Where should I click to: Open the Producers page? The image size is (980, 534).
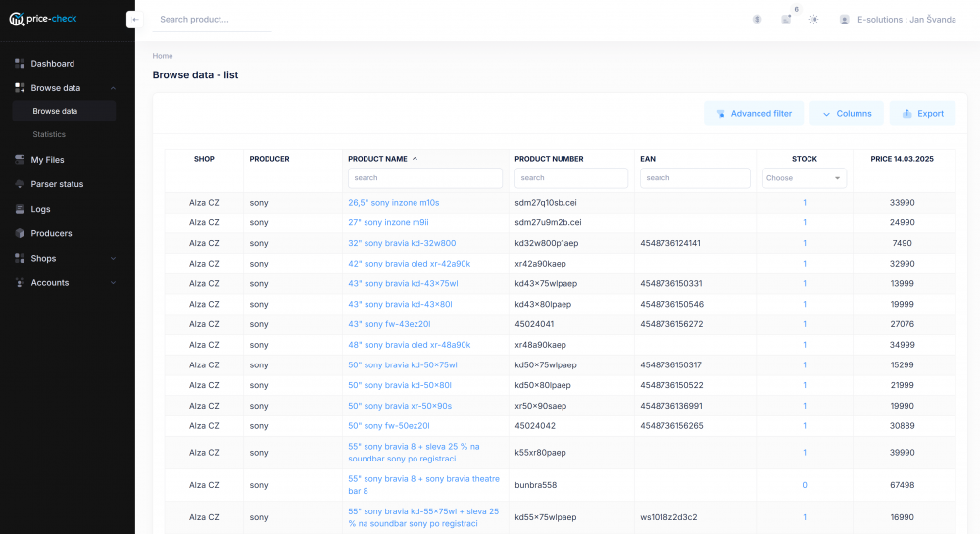[51, 233]
